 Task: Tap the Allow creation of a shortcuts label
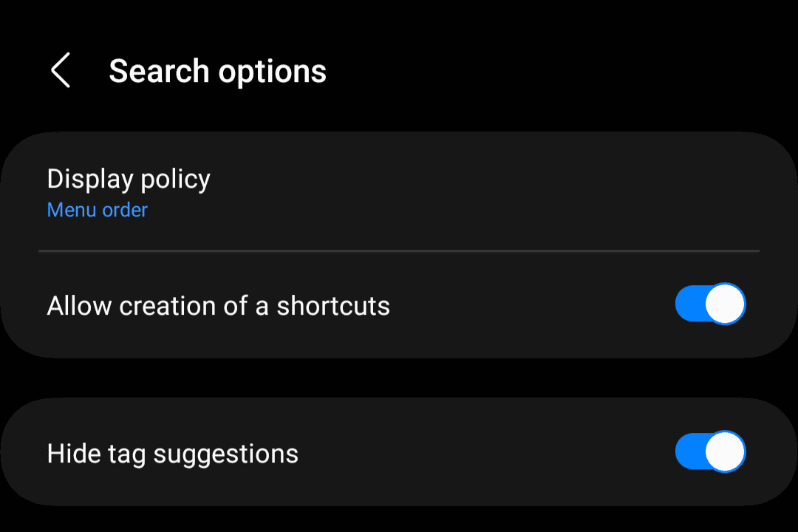[218, 306]
